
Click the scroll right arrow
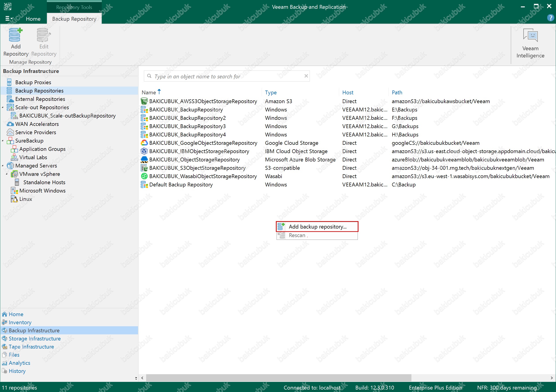(x=551, y=378)
